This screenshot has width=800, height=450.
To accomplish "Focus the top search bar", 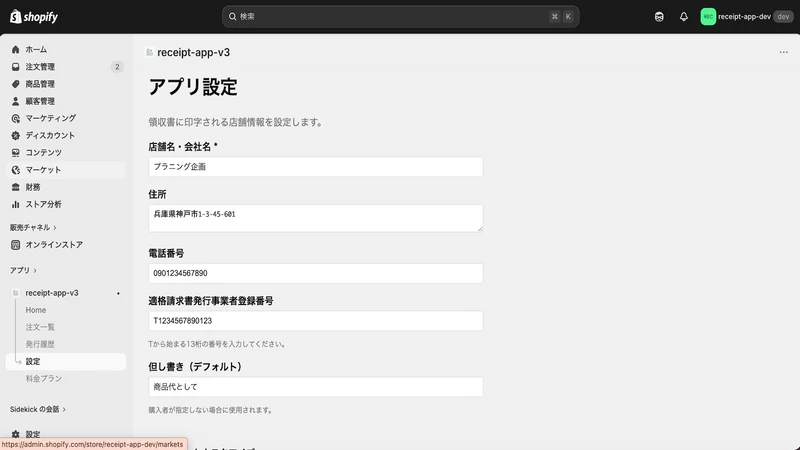I will (x=401, y=17).
